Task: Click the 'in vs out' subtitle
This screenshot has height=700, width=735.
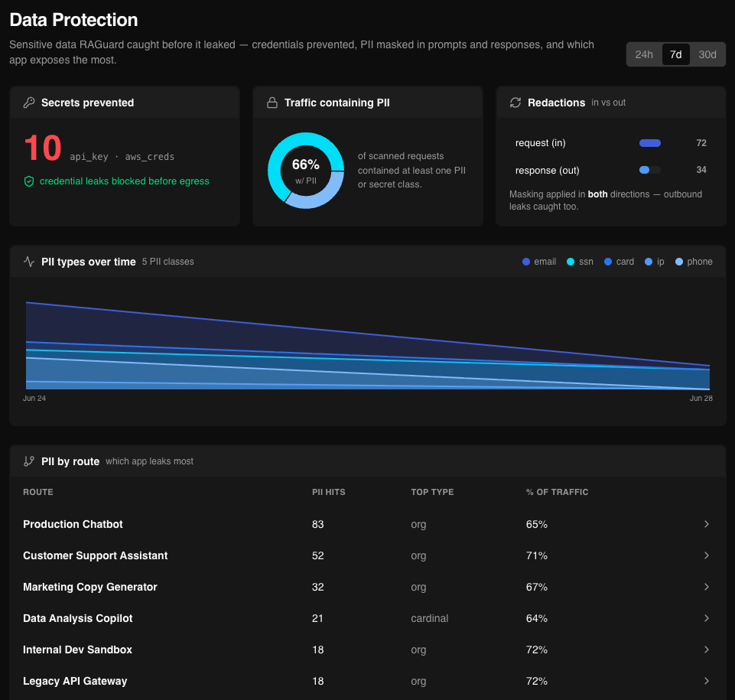Action: (609, 103)
